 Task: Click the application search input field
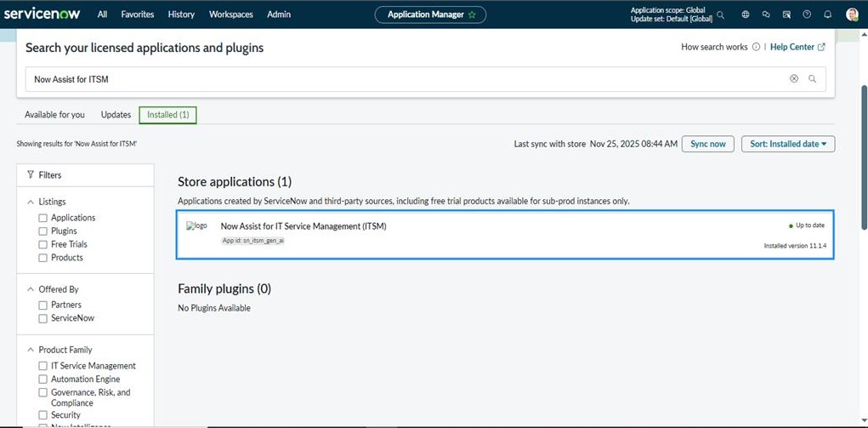point(408,79)
